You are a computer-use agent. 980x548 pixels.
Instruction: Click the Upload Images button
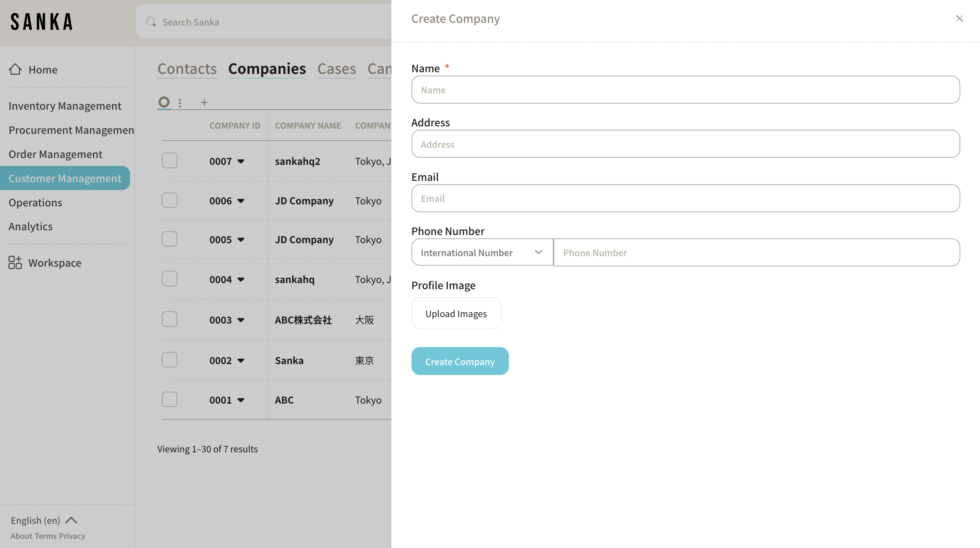[x=456, y=313]
